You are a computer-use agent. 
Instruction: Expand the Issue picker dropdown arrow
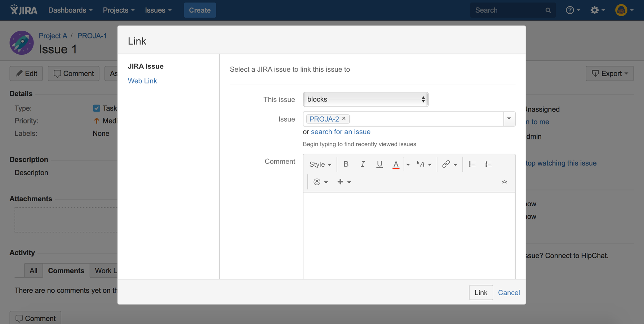click(509, 119)
